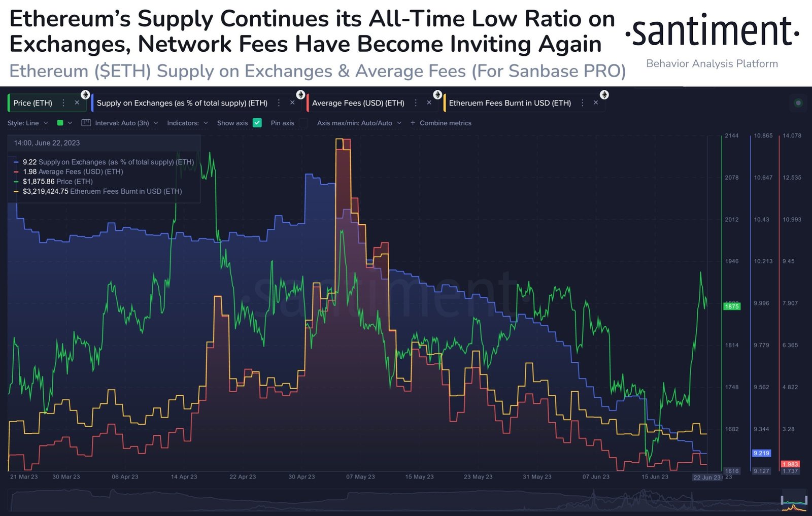Open the Axis max/min: Auto/Auto dropdown
The image size is (812, 516).
pos(357,122)
